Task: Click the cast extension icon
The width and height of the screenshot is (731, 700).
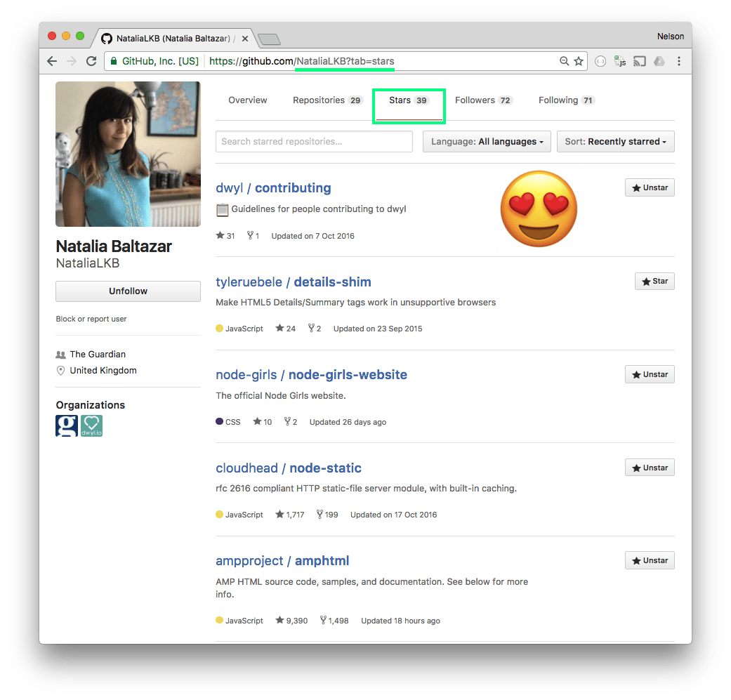Action: pos(640,61)
